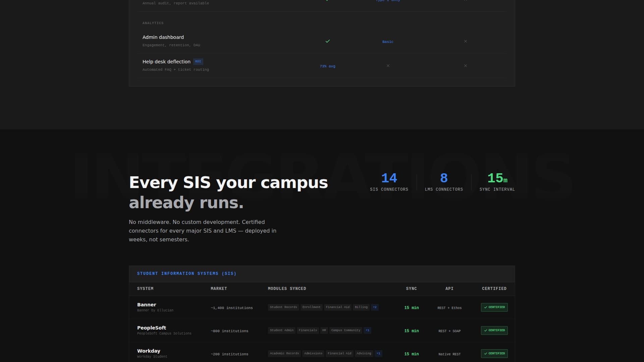This screenshot has height=362, width=644.
Task: Click the ANALYTICS section label
Action: click(153, 23)
